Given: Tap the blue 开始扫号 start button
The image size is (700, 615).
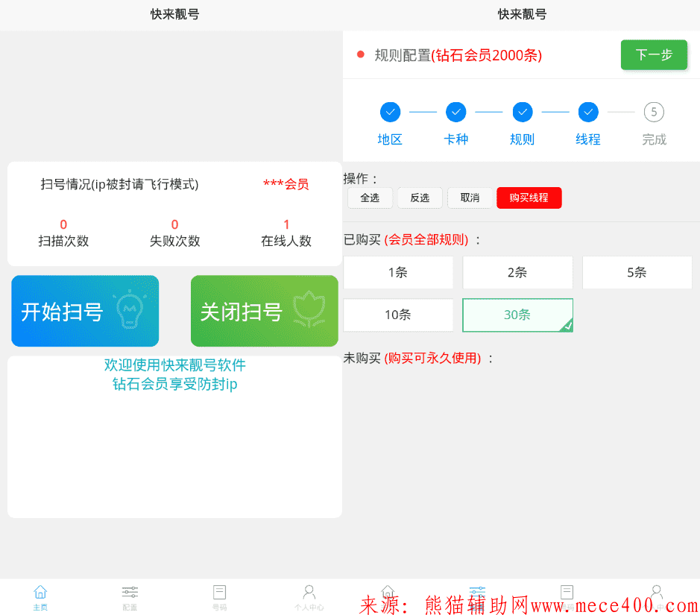Looking at the screenshot, I should [x=85, y=311].
